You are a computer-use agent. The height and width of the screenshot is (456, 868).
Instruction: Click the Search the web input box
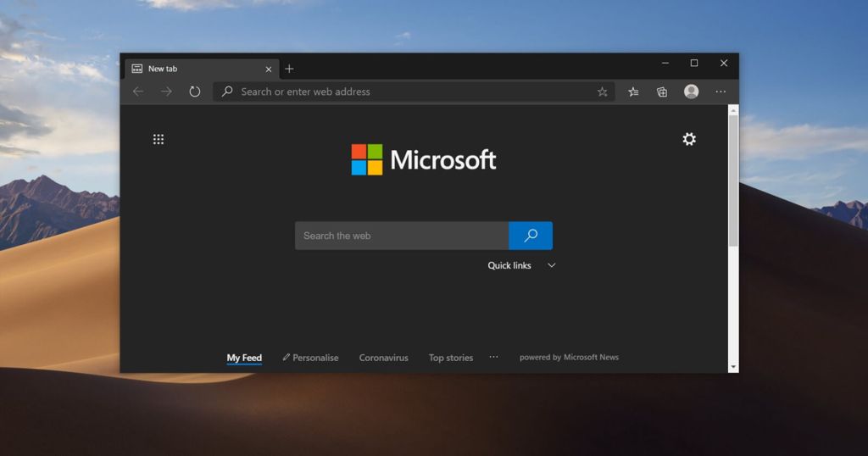pos(401,236)
